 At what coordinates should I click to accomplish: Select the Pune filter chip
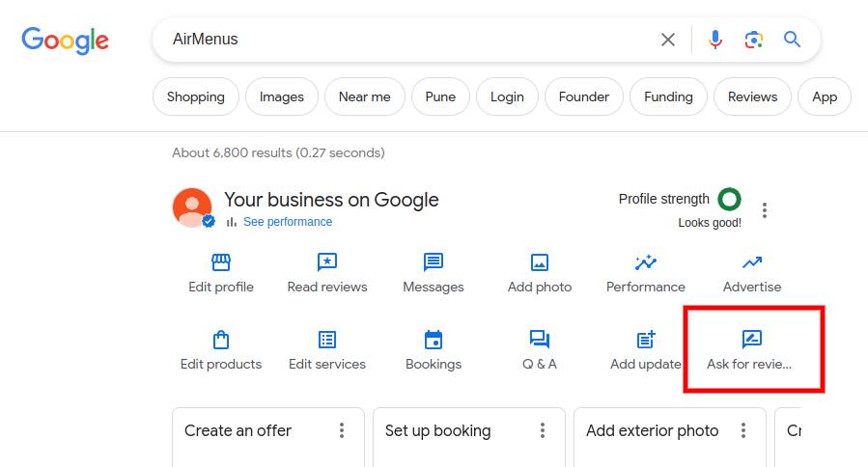(x=440, y=96)
